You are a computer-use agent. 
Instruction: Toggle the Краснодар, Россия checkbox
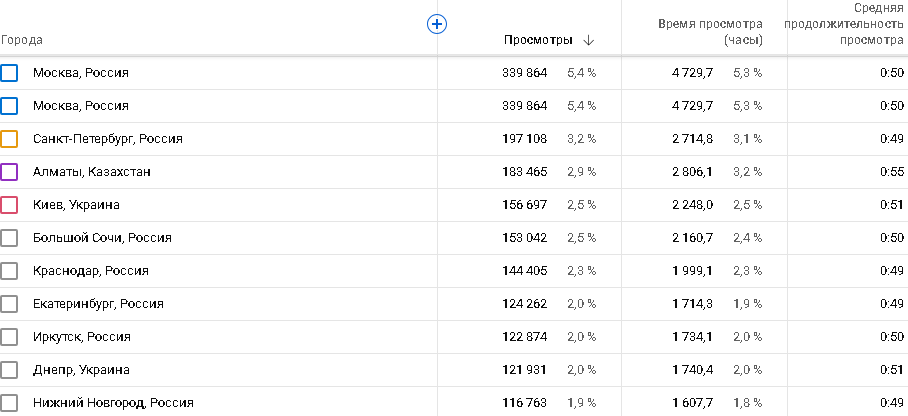[x=10, y=271]
